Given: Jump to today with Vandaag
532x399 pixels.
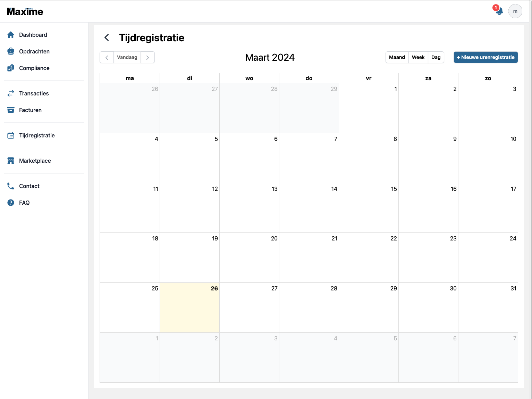Looking at the screenshot, I should [127, 57].
